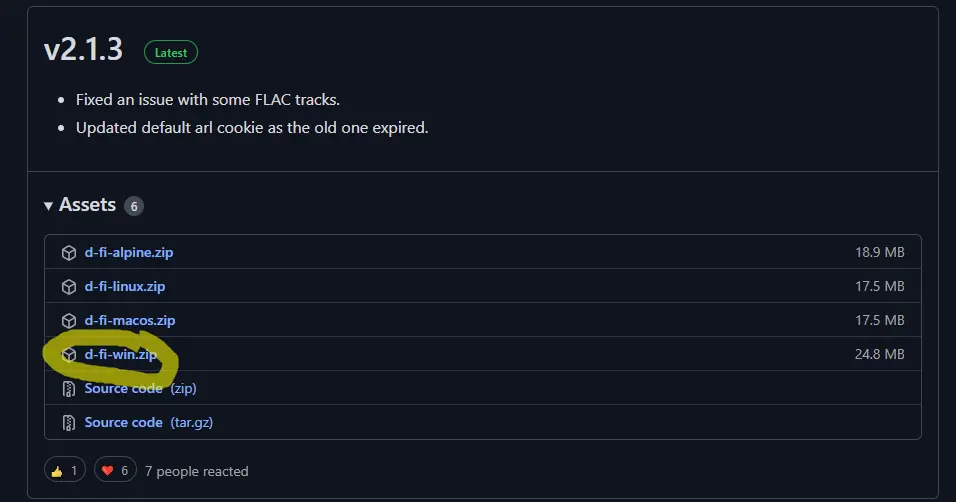Screen dimensions: 956x502
Task: Collapse the Assets section triangle
Action: point(49,206)
